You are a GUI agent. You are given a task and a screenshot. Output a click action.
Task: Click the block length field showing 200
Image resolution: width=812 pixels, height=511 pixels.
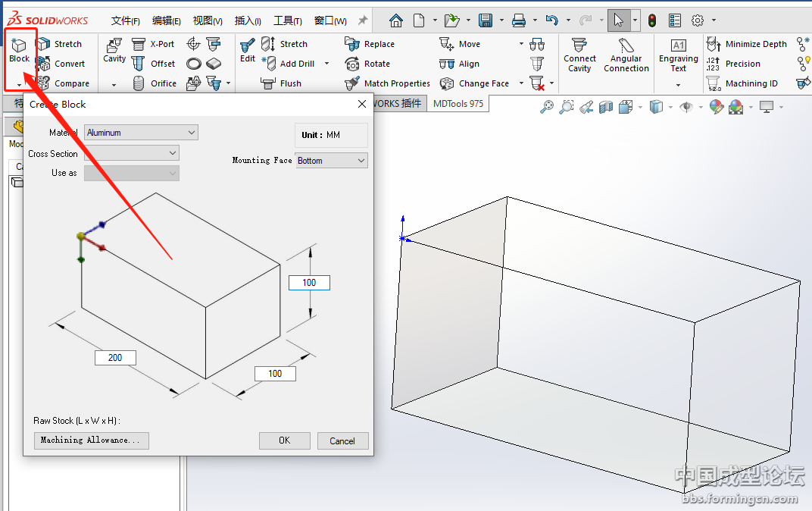[115, 358]
